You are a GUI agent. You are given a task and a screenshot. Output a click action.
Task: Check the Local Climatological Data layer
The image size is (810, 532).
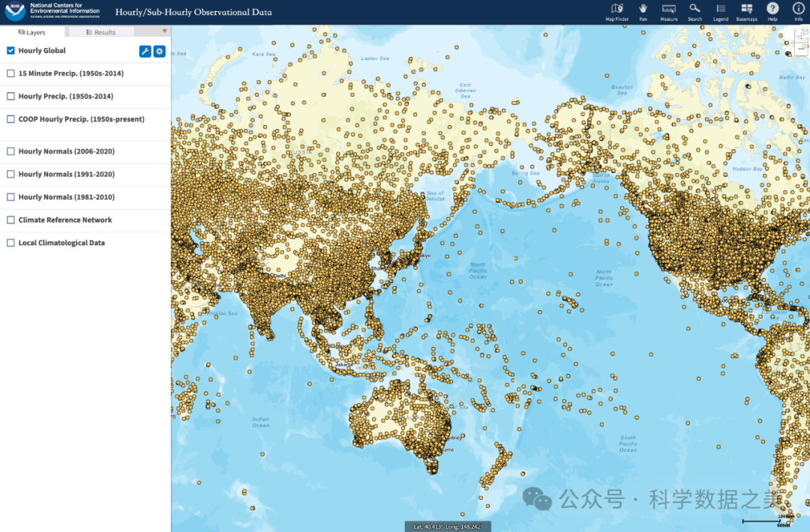pyautogui.click(x=10, y=243)
